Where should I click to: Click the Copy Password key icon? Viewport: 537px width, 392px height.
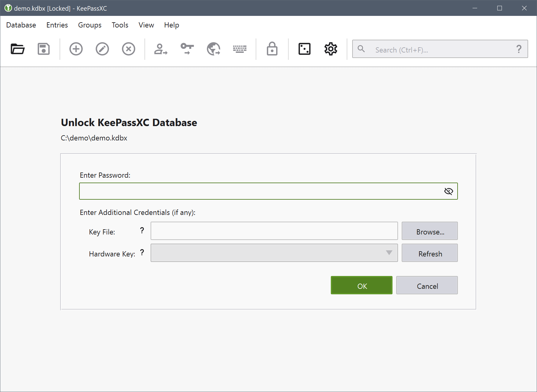coord(187,49)
